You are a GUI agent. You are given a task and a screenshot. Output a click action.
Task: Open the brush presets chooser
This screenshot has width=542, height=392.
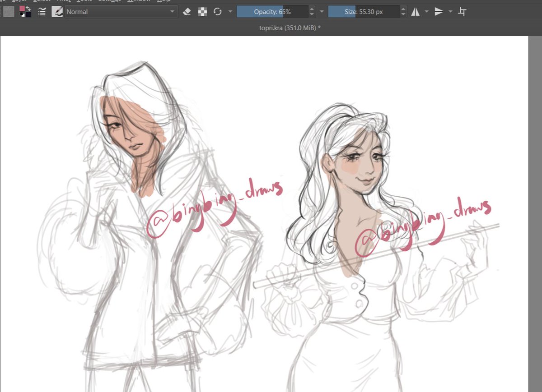point(57,12)
